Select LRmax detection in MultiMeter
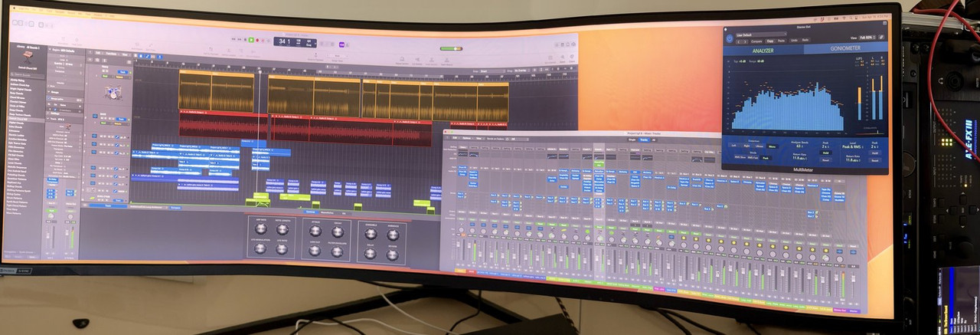Viewport: 980px width, 335px height. point(759,146)
